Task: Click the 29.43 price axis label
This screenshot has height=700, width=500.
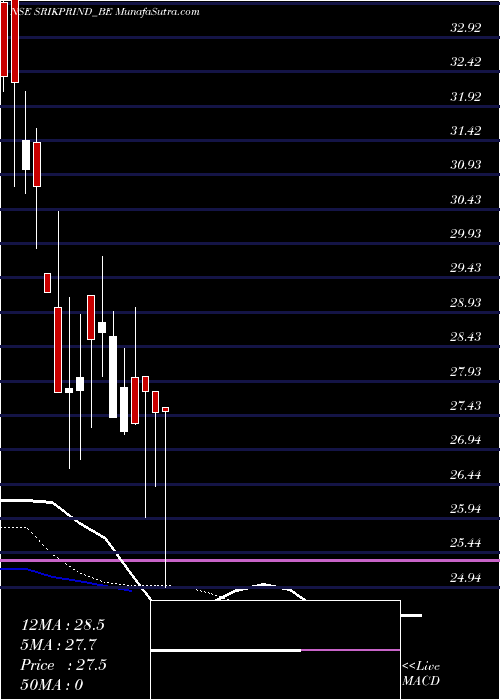Action: coord(465,268)
